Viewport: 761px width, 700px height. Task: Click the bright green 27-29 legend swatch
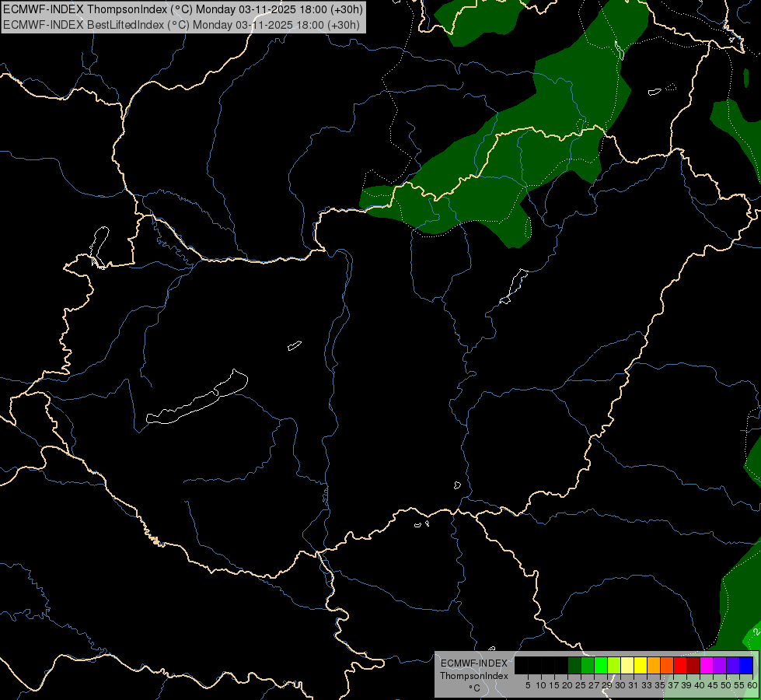tap(601, 665)
